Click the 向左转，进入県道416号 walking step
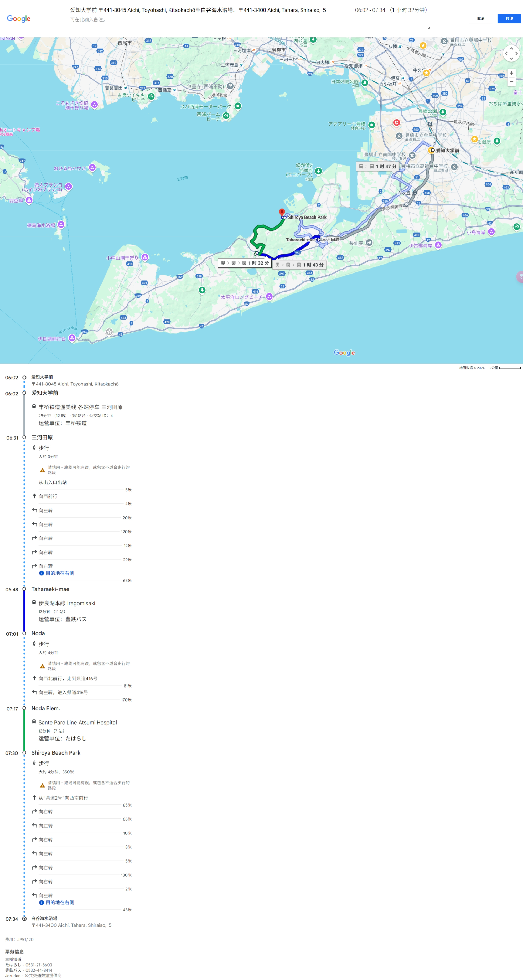This screenshot has height=980, width=523. [63, 692]
